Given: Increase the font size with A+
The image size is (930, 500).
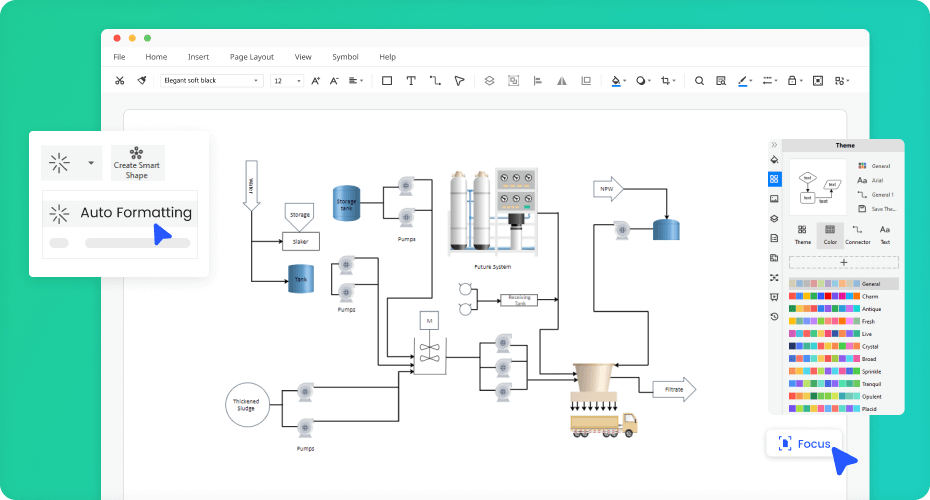Looking at the screenshot, I should [x=316, y=81].
